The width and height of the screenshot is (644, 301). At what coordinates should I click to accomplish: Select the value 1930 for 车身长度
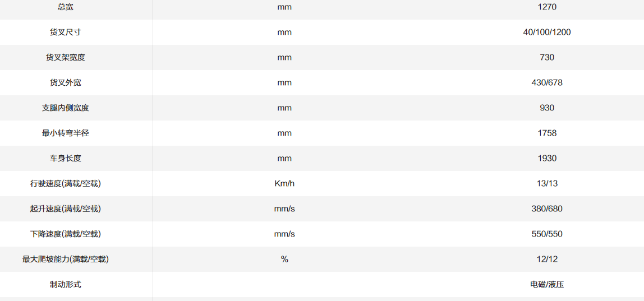click(546, 159)
